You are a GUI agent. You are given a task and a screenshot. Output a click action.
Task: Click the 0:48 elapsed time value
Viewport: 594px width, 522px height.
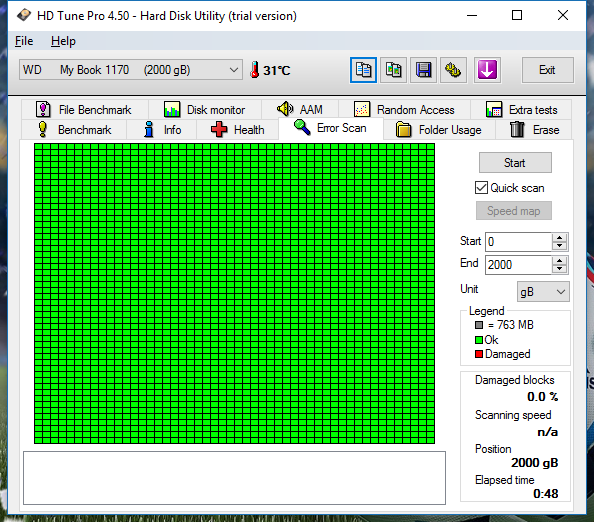[x=546, y=494]
